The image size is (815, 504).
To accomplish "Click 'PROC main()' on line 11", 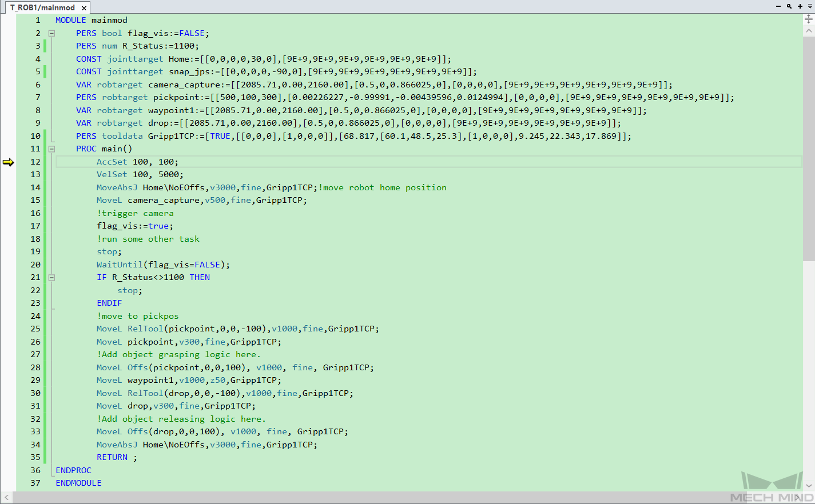I will [x=104, y=149].
